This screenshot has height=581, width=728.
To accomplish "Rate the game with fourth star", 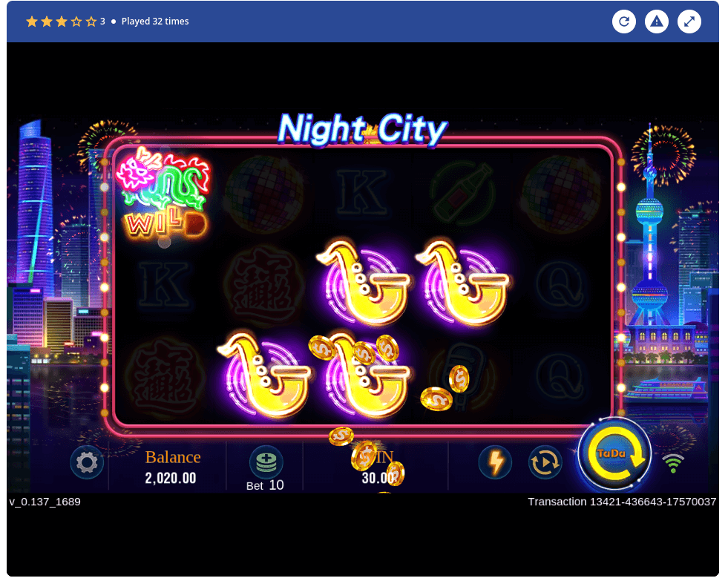I will (x=76, y=22).
